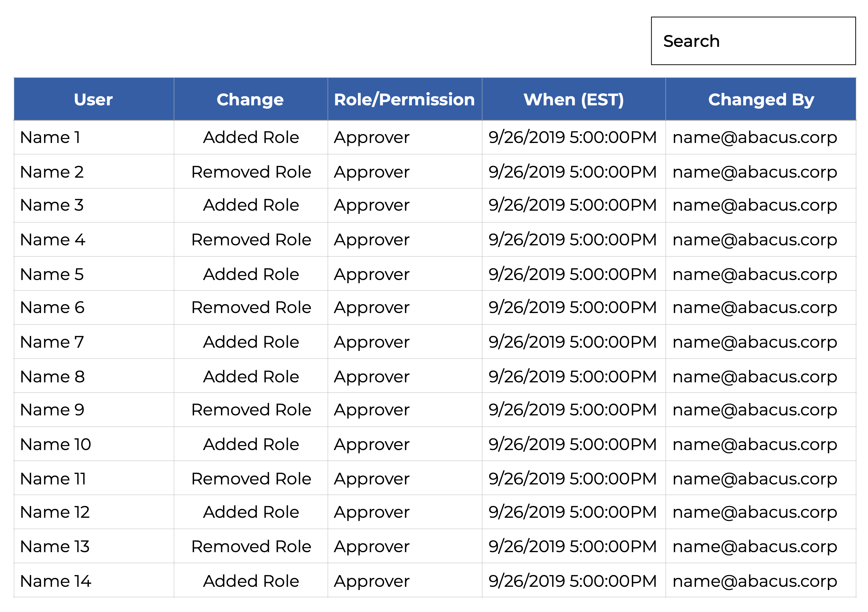Click Added Role in the Name 10 row
868x612 pixels.
(x=251, y=445)
